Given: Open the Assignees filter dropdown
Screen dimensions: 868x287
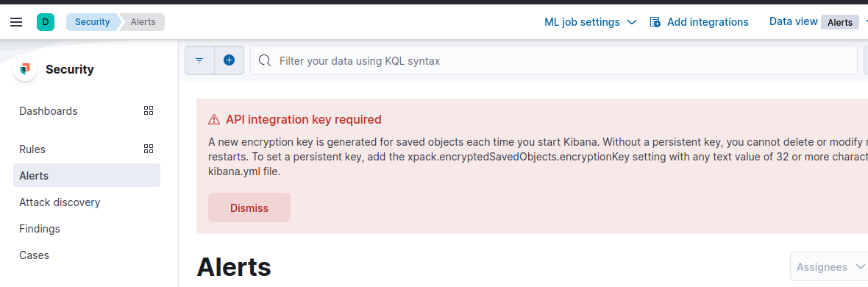Looking at the screenshot, I should tap(829, 267).
